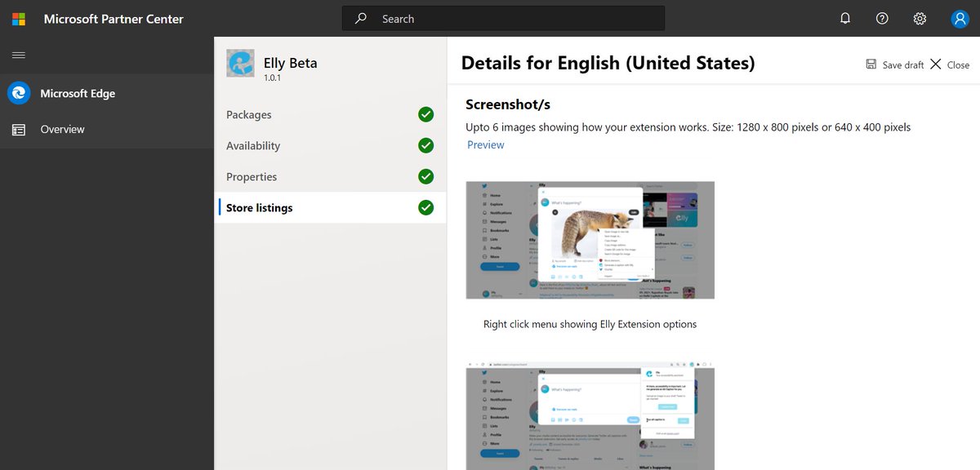Screen dimensions: 980x470
Task: Click the Save draft floppy disk icon
Action: (x=871, y=64)
